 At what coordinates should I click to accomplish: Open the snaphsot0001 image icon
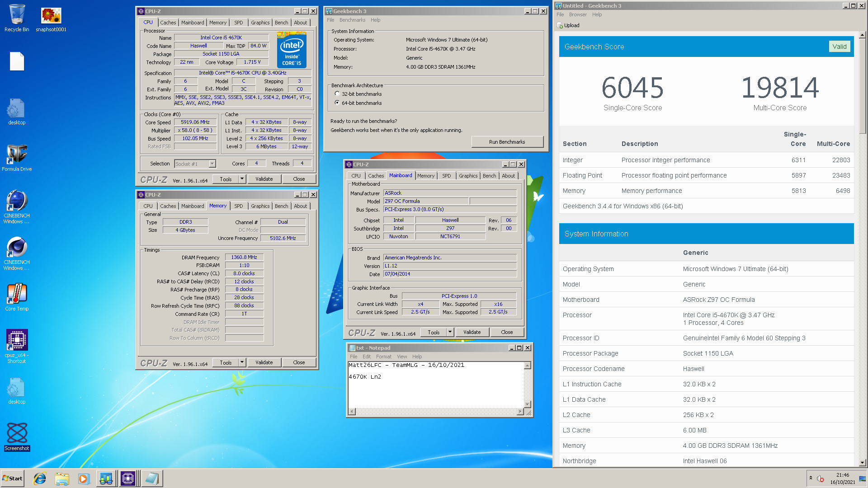(x=51, y=19)
